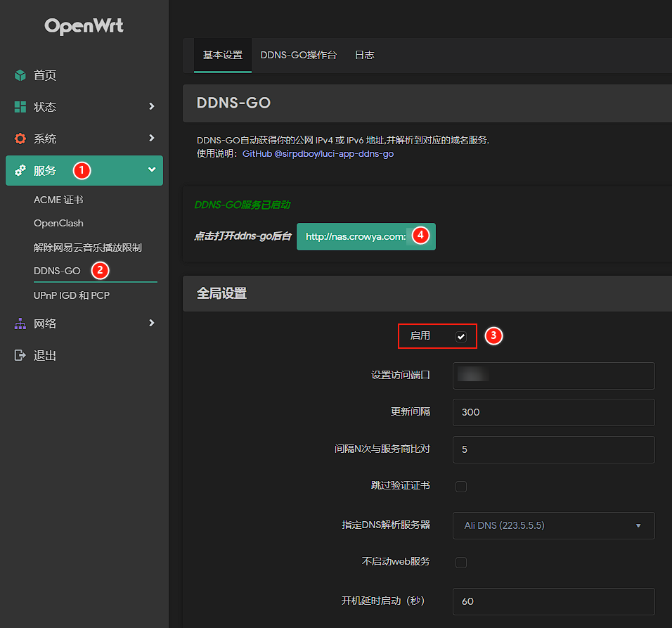This screenshot has height=628, width=672.
Task: Click the gear icon beside 系统
Action: 20,139
